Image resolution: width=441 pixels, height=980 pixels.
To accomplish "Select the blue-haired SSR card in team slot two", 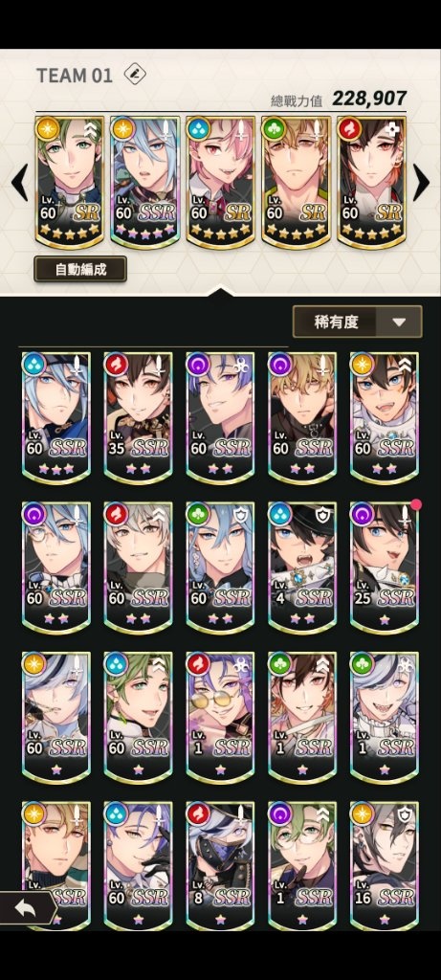I will pos(144,182).
